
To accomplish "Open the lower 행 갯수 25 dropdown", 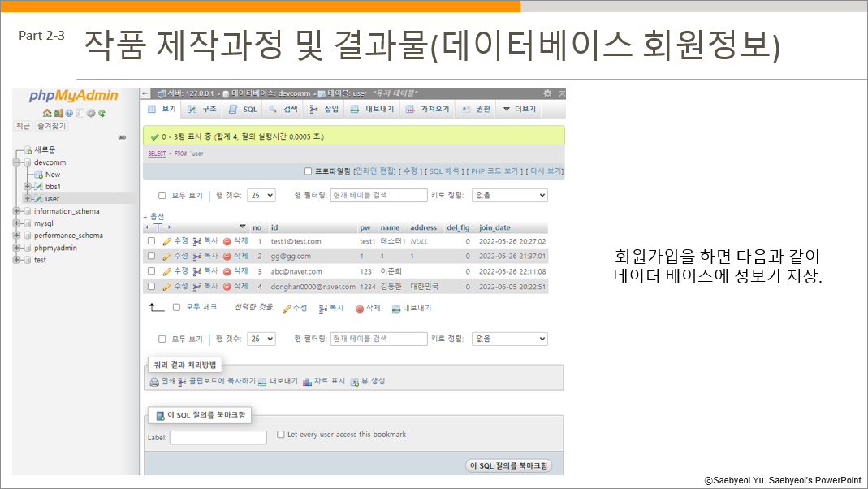I will click(x=261, y=339).
